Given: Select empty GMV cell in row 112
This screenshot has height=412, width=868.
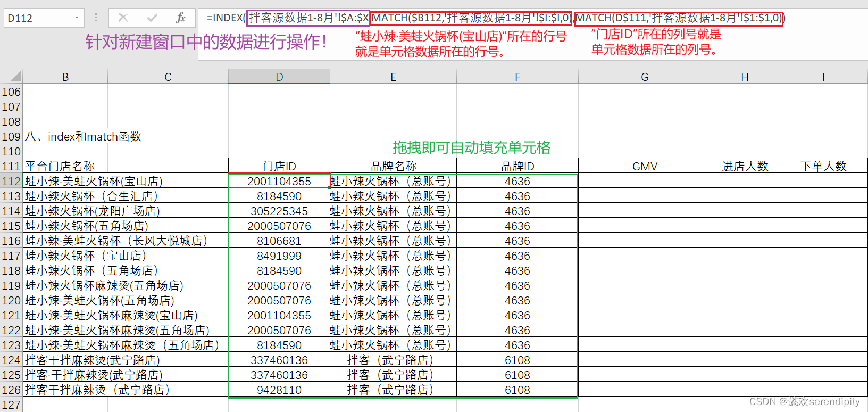Looking at the screenshot, I should click(645, 181).
